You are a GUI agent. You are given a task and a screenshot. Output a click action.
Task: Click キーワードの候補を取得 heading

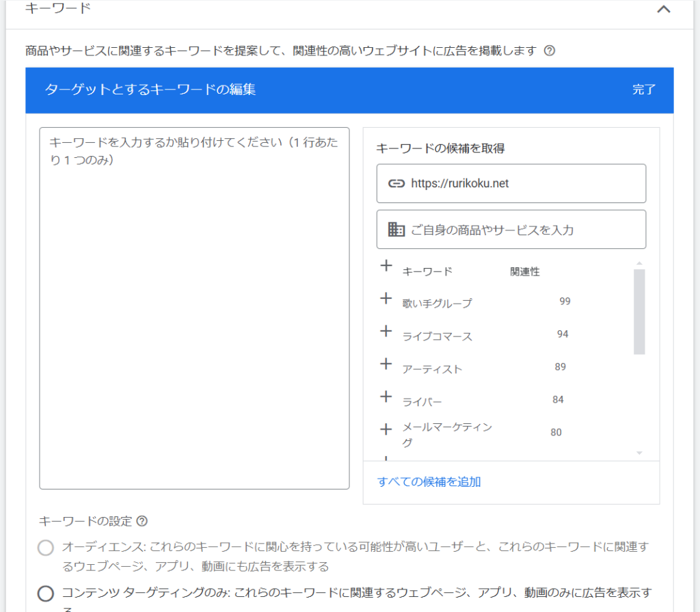[x=440, y=148]
